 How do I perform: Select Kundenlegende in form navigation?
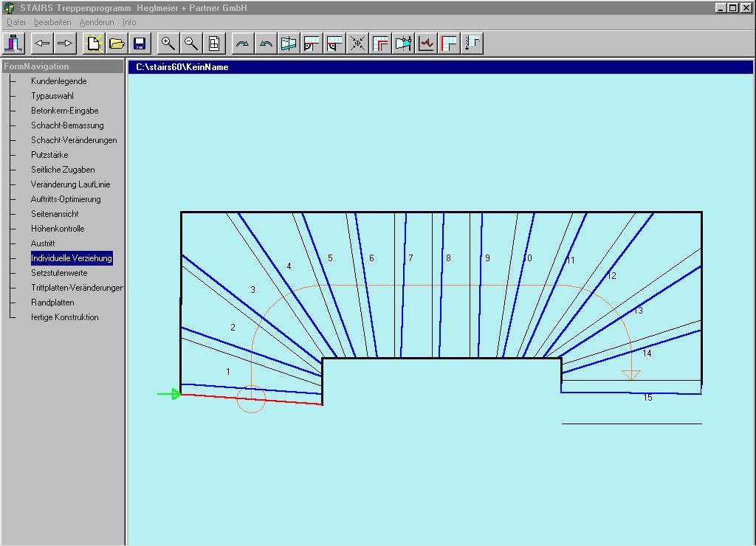click(58, 81)
